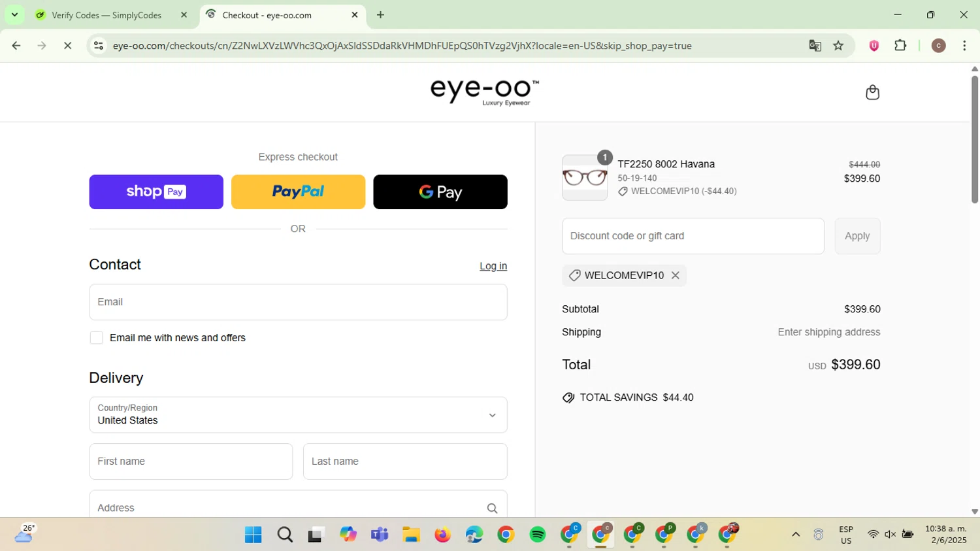
Task: Open Chrome three-dot menu
Action: (x=964, y=46)
